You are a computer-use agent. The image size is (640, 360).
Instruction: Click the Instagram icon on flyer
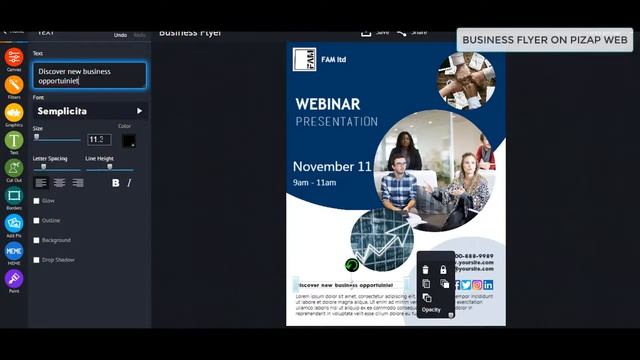pyautogui.click(x=477, y=285)
